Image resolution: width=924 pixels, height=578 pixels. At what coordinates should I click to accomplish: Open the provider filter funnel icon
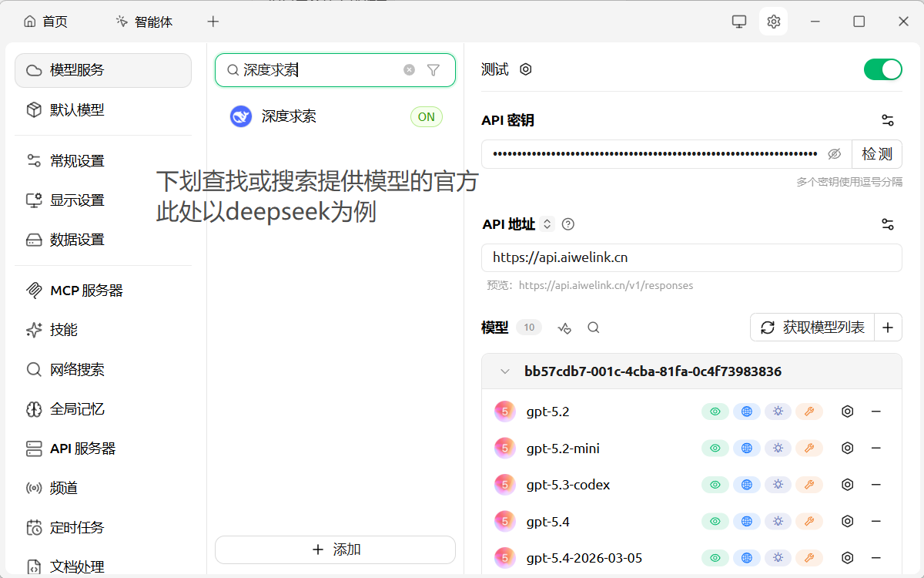click(x=434, y=70)
